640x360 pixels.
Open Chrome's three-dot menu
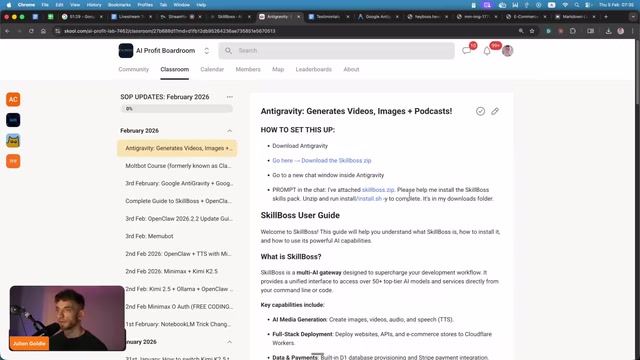pos(632,31)
